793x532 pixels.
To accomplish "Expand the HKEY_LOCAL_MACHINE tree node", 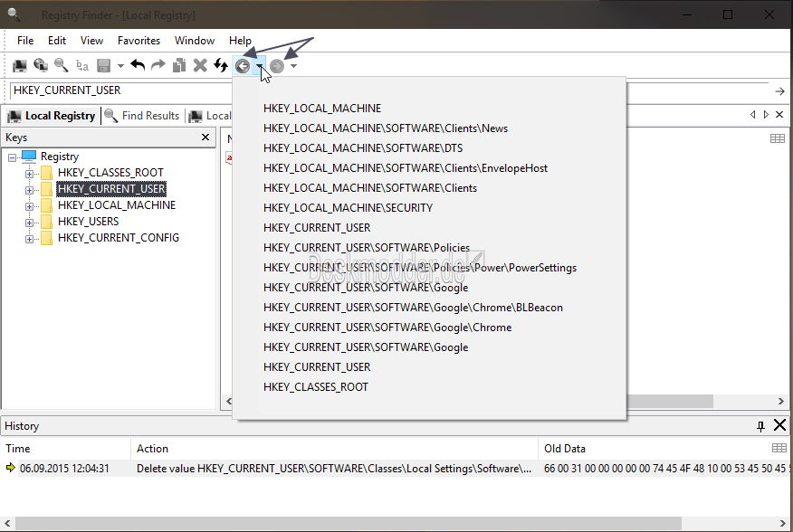I will 29,206.
